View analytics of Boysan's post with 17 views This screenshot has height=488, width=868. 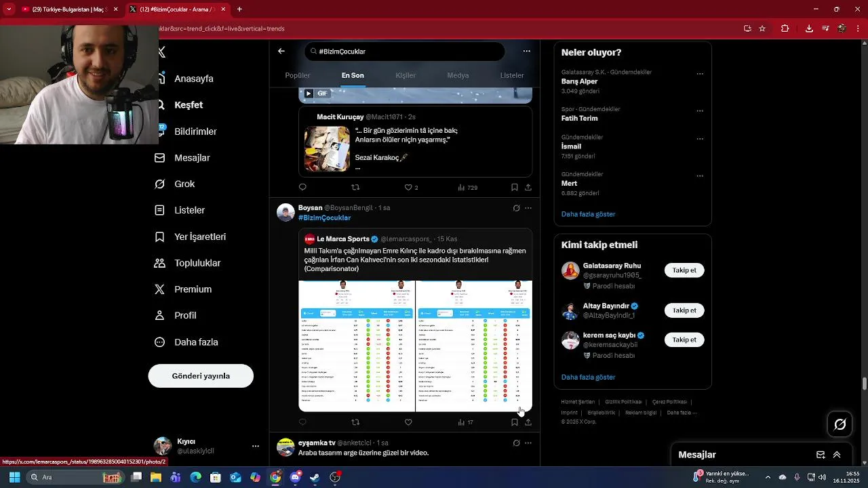[466, 422]
